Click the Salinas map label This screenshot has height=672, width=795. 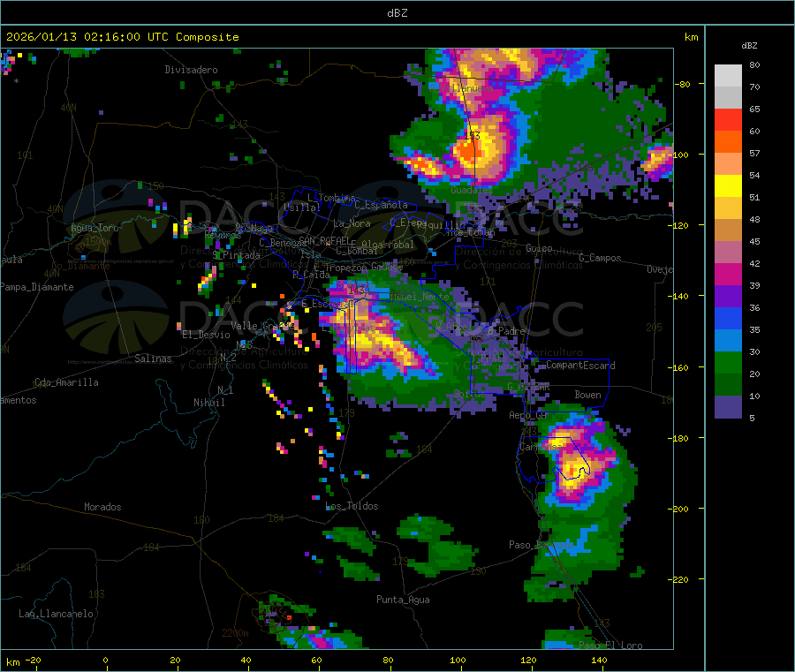tap(153, 359)
